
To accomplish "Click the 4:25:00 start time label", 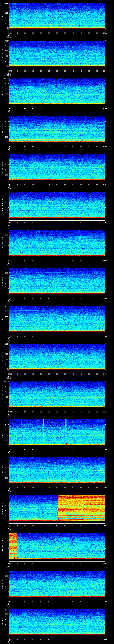I will click(9, 450).
